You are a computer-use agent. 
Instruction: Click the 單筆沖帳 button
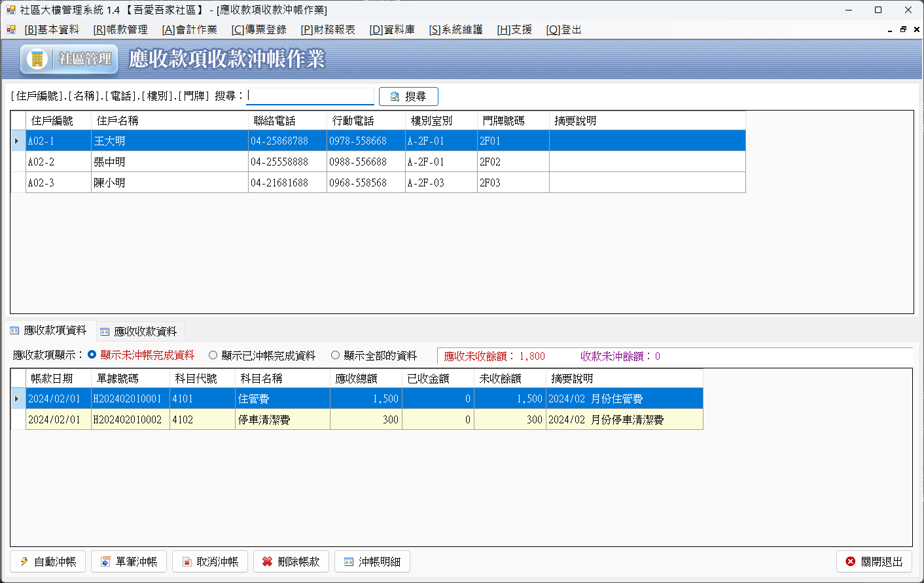pyautogui.click(x=129, y=561)
